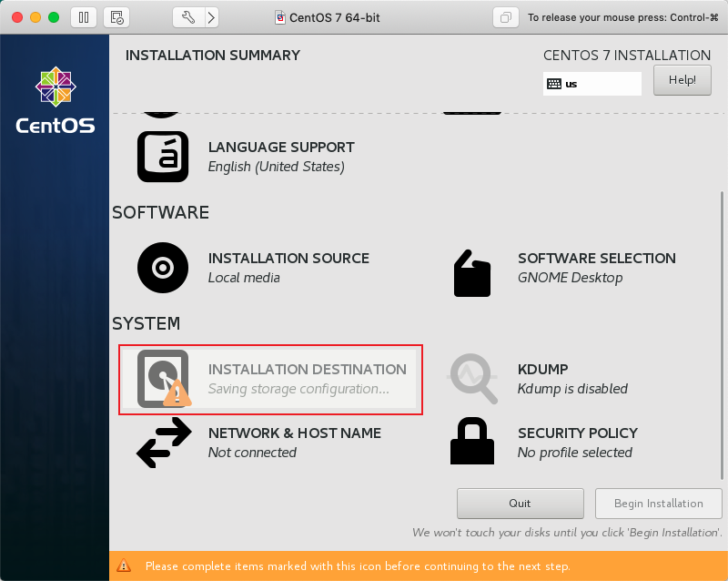Click 'No profile selected' text
Viewport: 728px width, 581px height.
[x=575, y=453]
